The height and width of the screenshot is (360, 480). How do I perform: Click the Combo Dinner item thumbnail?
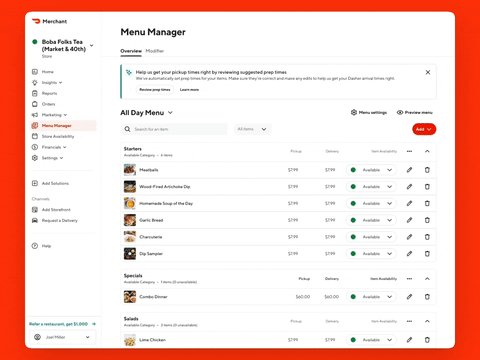(x=130, y=297)
